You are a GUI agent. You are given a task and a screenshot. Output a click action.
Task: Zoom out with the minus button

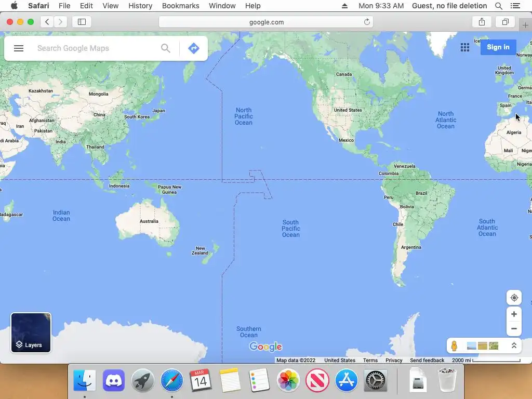pos(514,328)
